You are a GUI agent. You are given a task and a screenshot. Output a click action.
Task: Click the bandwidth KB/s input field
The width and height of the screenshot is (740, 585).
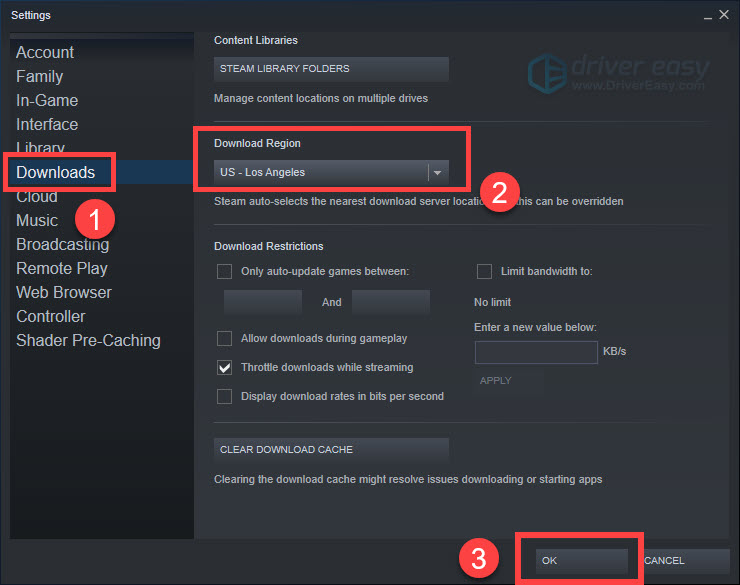tap(536, 352)
